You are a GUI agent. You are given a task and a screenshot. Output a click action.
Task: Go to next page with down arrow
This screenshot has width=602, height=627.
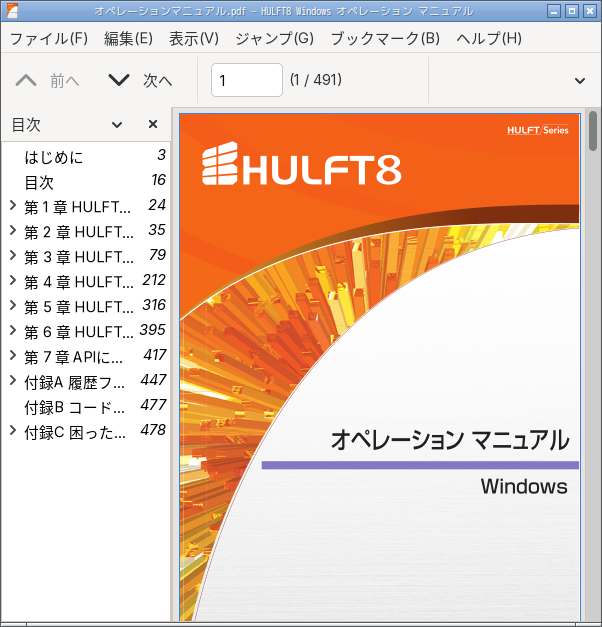coord(119,80)
